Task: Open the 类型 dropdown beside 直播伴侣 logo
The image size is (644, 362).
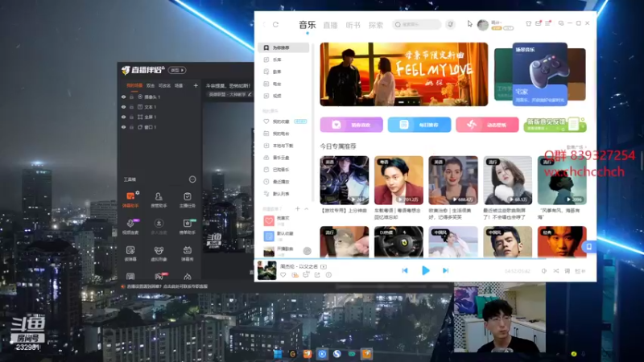Action: click(x=177, y=70)
